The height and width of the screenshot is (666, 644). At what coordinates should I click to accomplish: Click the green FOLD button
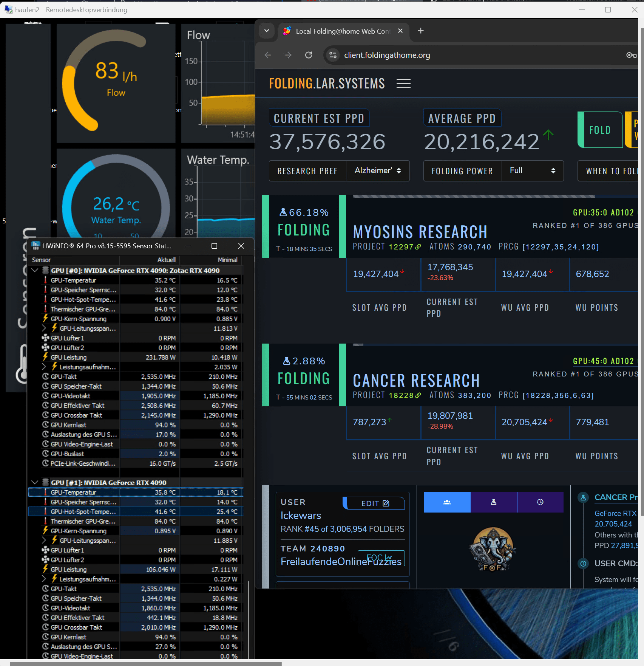(x=600, y=130)
